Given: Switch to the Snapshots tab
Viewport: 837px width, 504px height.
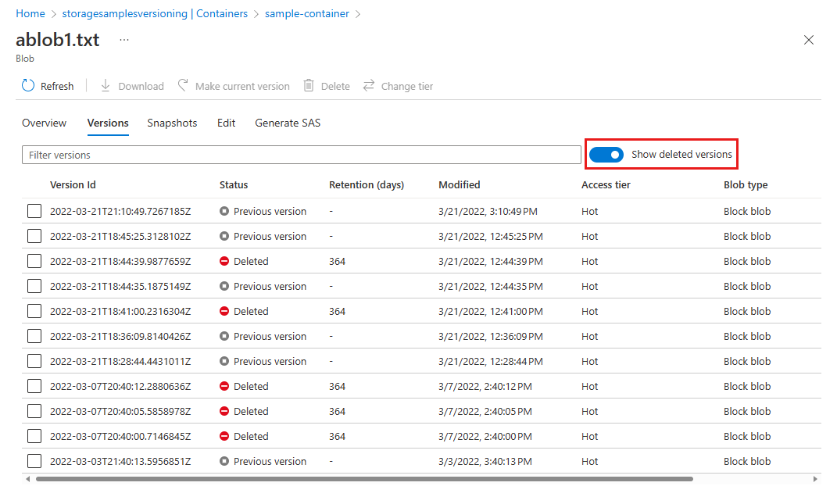Looking at the screenshot, I should [x=172, y=123].
